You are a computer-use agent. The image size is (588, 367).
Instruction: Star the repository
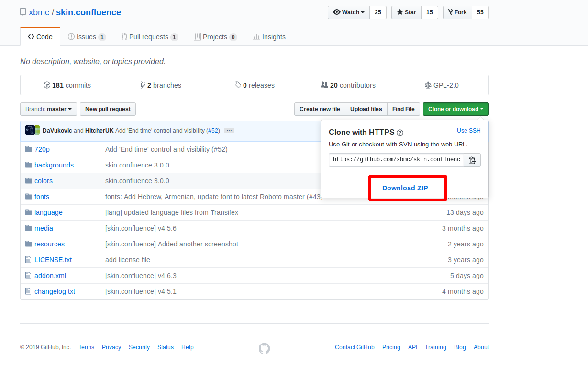pyautogui.click(x=406, y=12)
